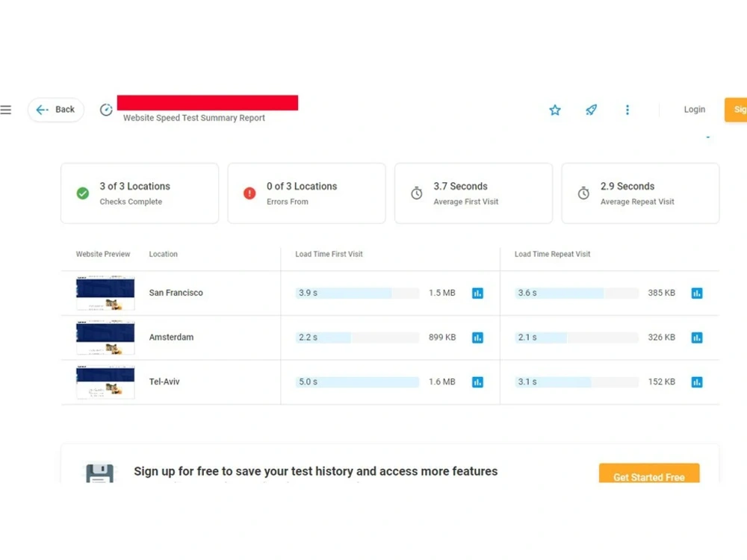Screen dimensions: 747x560
Task: Click the 385 KB size value
Action: coord(662,293)
